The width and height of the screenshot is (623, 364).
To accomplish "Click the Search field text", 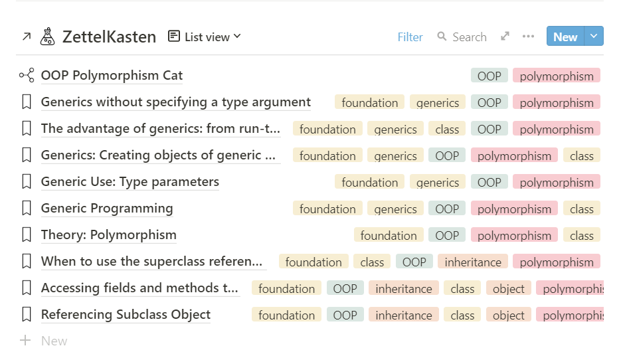I will tap(470, 37).
